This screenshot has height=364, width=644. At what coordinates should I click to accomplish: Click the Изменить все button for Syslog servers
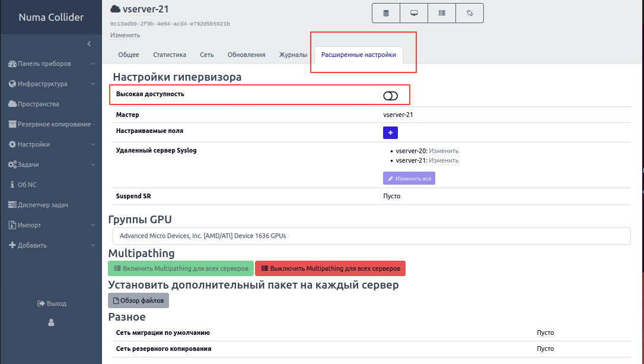pos(409,178)
